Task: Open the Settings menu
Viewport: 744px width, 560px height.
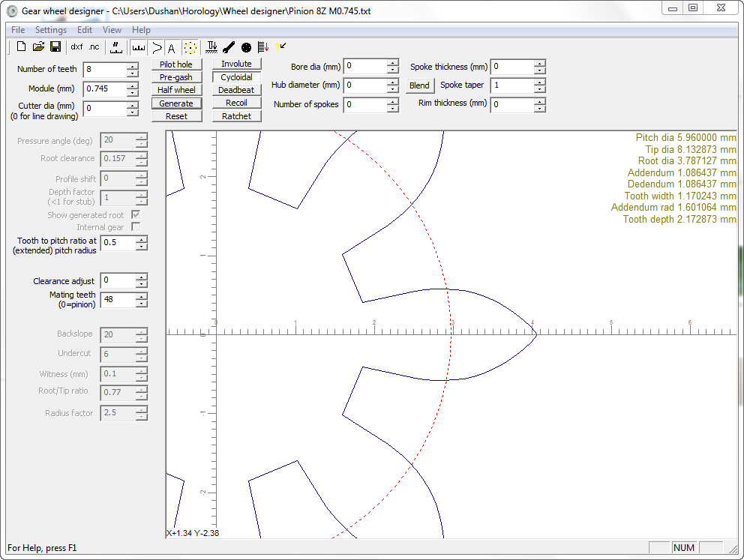Action: click(x=51, y=30)
